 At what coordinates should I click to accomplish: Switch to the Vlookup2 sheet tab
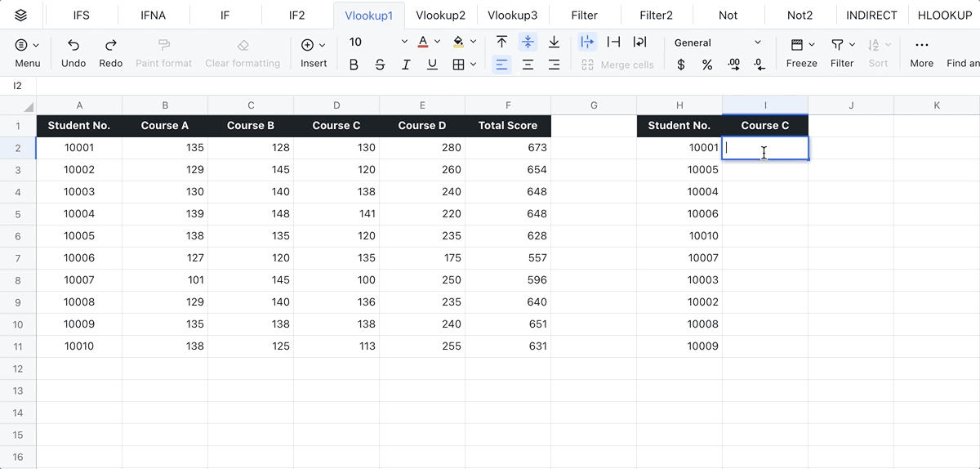(x=440, y=15)
